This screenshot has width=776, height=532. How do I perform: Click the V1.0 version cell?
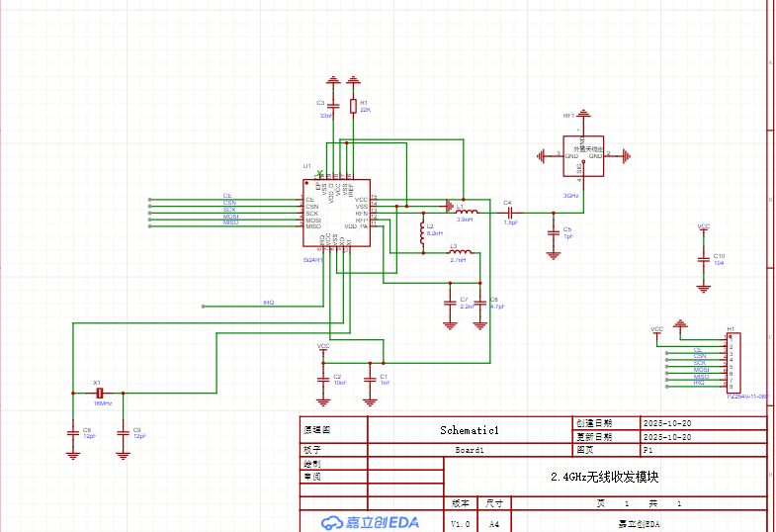coord(461,523)
